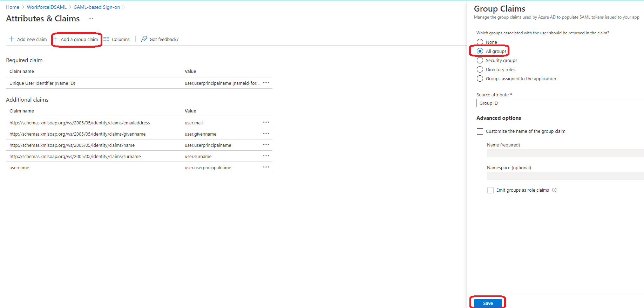The image size is (644, 308).
Task: Toggle Emit groups as role claims checkbox
Action: [490, 190]
